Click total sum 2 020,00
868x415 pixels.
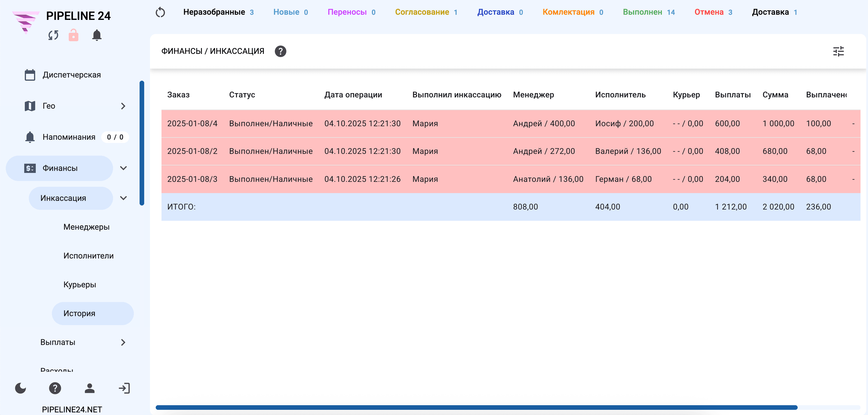[x=778, y=207]
